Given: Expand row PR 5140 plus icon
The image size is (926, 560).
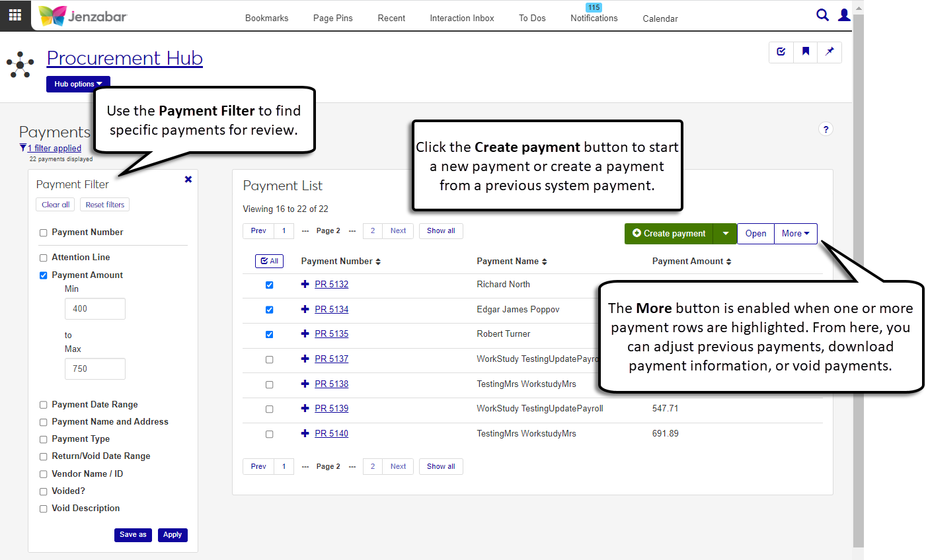Looking at the screenshot, I should click(x=305, y=433).
